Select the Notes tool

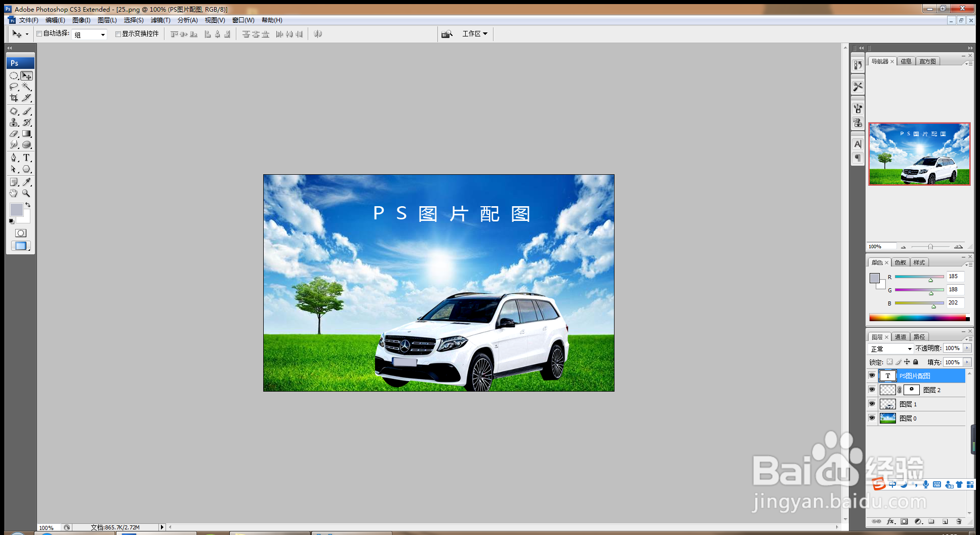[14, 182]
